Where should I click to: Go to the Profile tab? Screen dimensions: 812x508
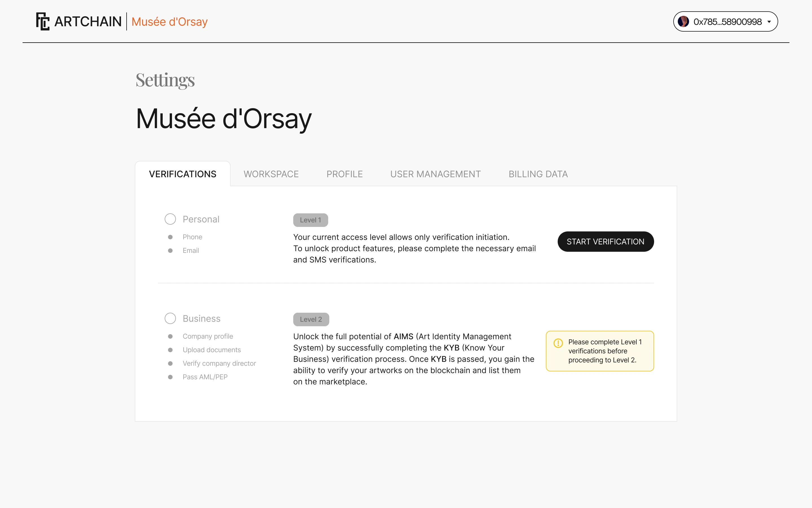tap(345, 174)
